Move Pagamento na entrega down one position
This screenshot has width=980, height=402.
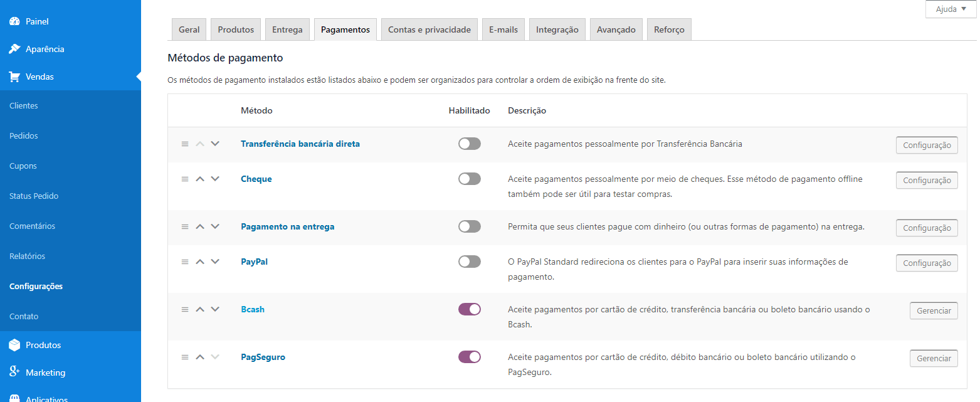[215, 226]
